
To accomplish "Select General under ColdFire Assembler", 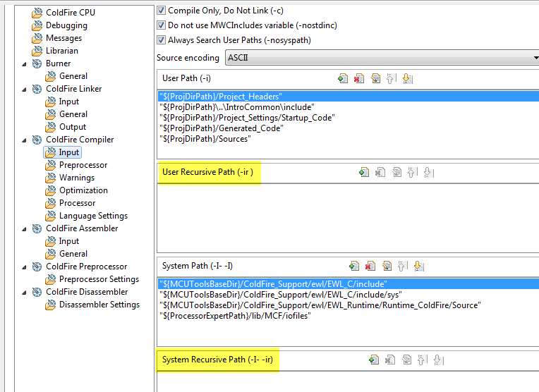I will click(x=73, y=255).
